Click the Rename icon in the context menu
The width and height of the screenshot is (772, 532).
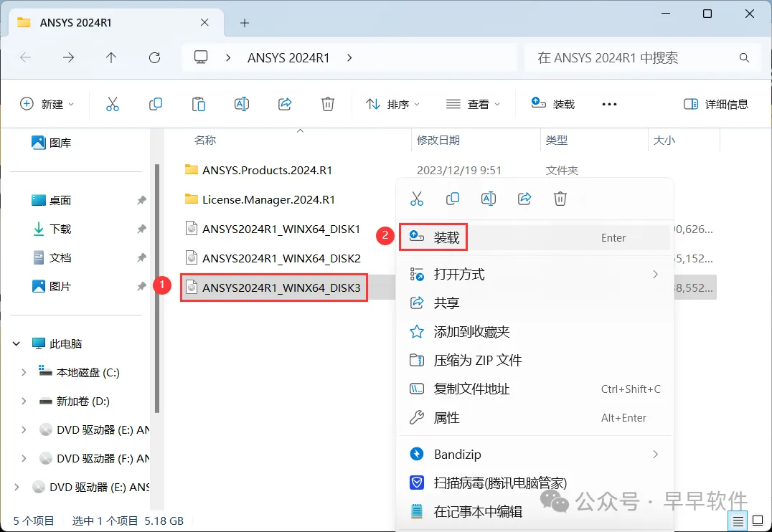click(x=489, y=199)
